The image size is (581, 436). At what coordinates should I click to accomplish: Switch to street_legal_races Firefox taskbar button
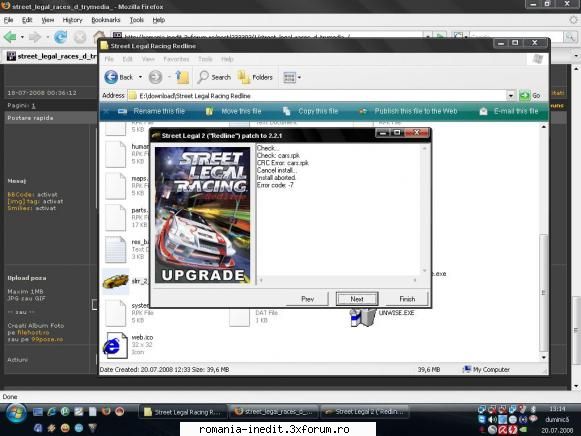click(x=274, y=412)
